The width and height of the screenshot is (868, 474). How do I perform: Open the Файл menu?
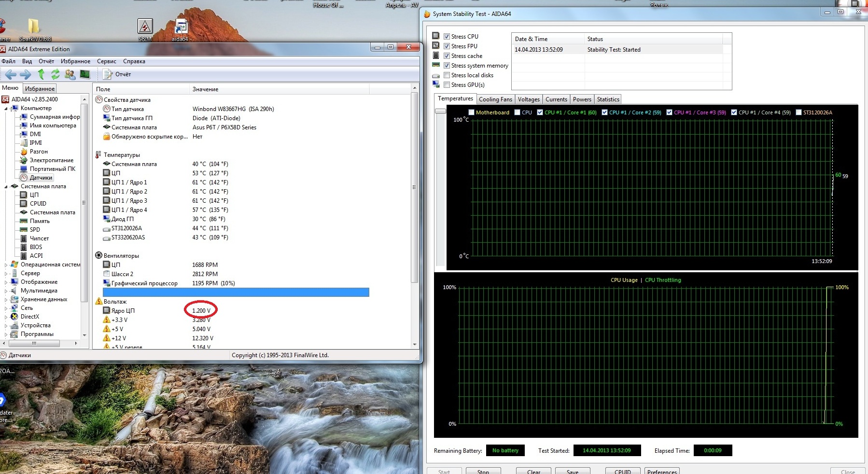point(8,61)
